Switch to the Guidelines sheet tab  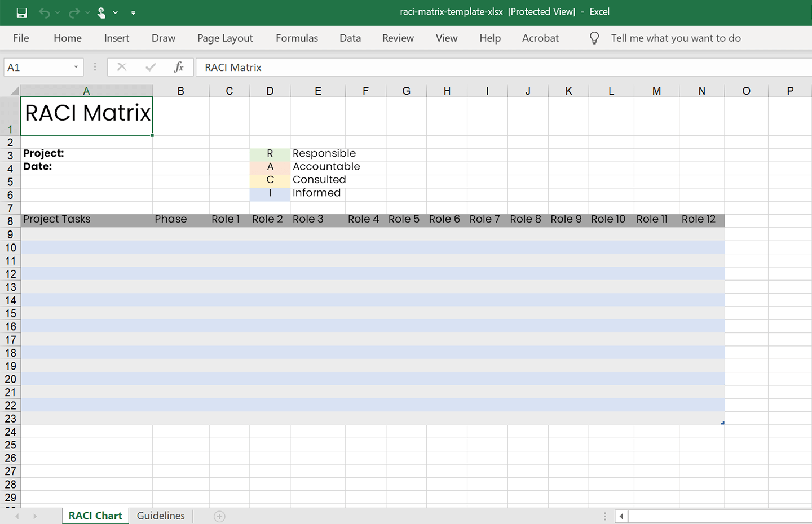click(161, 516)
